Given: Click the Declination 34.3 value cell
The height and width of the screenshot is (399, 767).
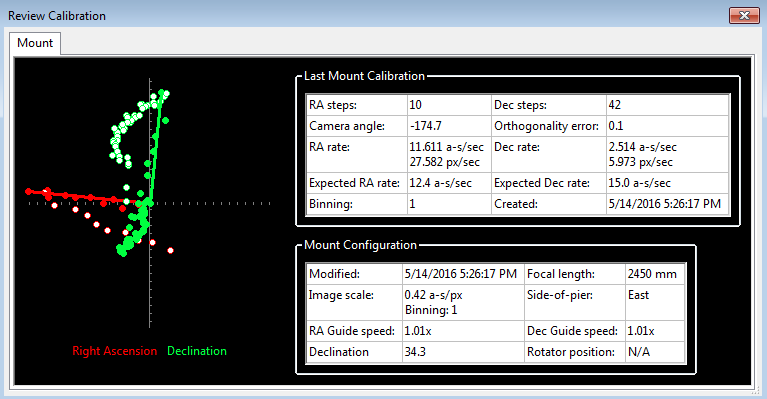Looking at the screenshot, I should (x=463, y=352).
